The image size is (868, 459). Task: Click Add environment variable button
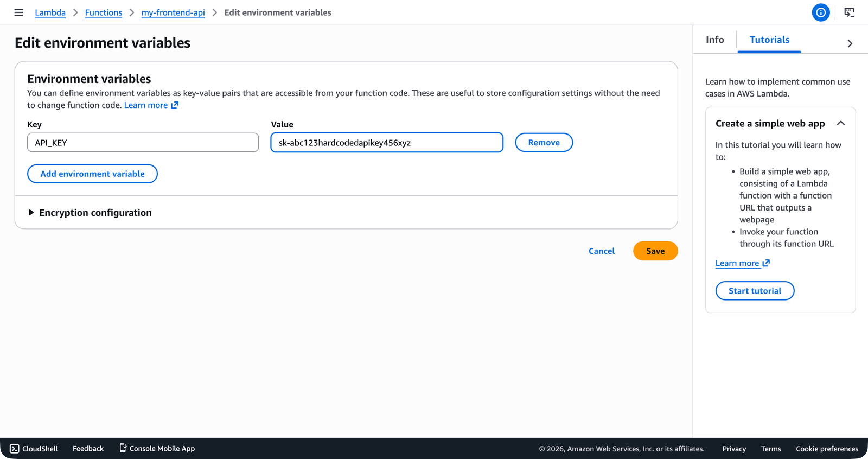coord(93,174)
